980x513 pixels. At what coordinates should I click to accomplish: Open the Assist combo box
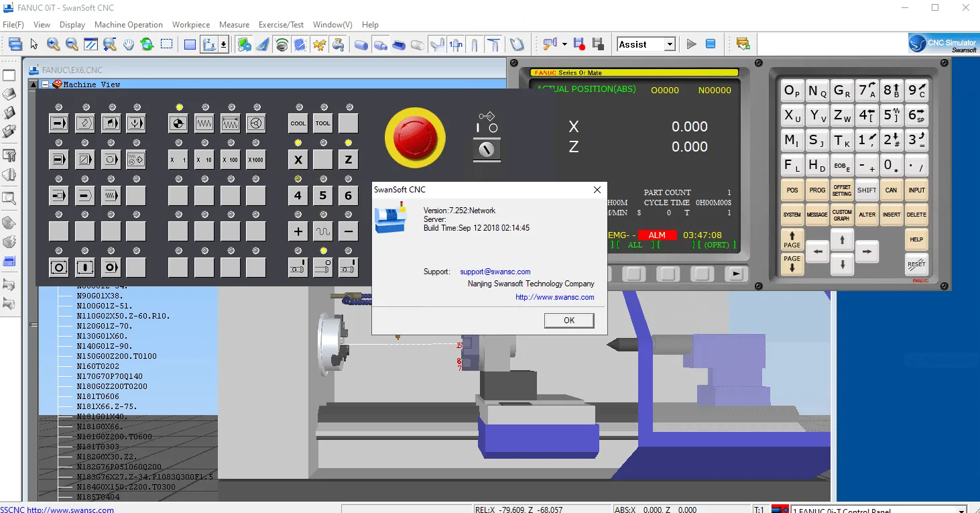click(646, 44)
